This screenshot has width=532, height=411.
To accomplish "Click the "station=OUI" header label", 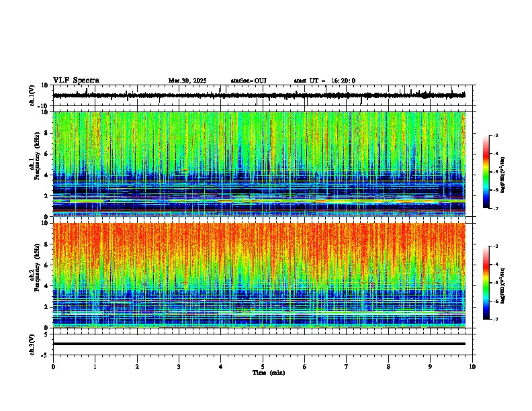I will coord(249,81).
